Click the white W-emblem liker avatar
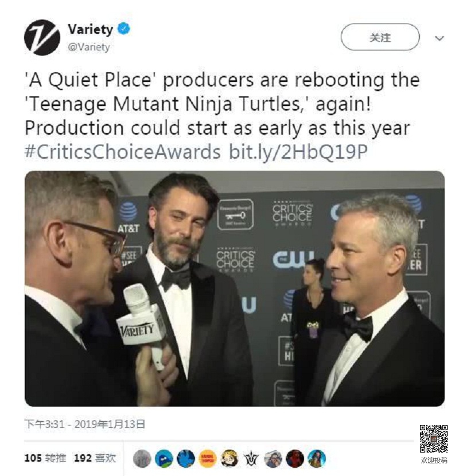459x476 pixels. [251, 458]
